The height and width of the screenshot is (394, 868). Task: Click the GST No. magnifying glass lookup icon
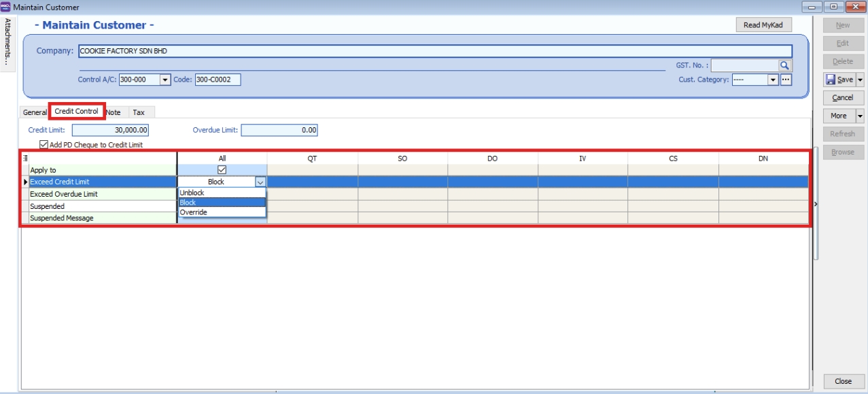click(785, 64)
